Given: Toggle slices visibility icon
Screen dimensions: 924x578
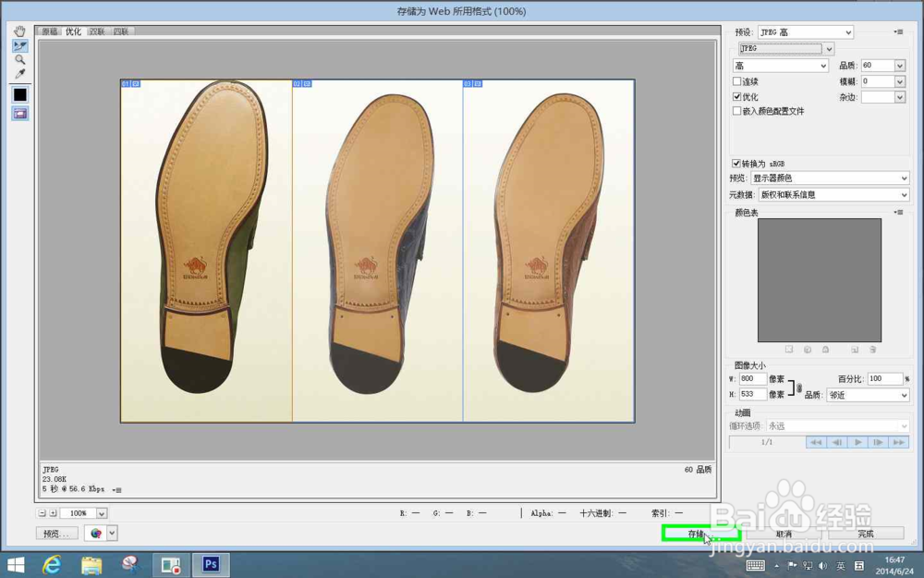Looking at the screenshot, I should tap(20, 113).
